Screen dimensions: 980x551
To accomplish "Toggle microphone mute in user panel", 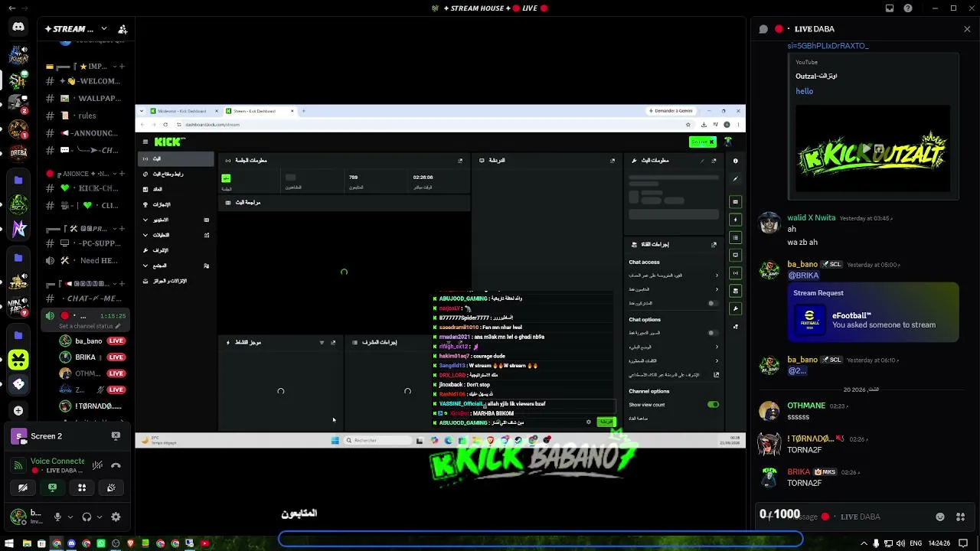I will (x=57, y=517).
